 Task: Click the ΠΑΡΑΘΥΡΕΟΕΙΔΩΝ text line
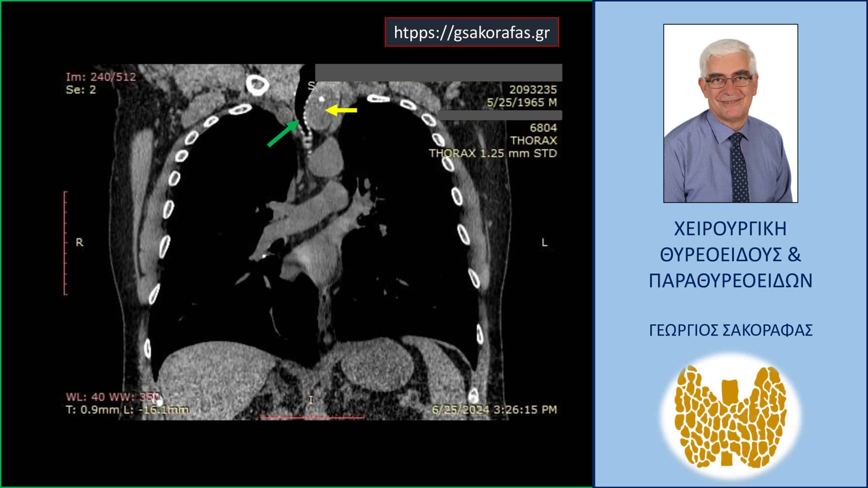tap(730, 281)
